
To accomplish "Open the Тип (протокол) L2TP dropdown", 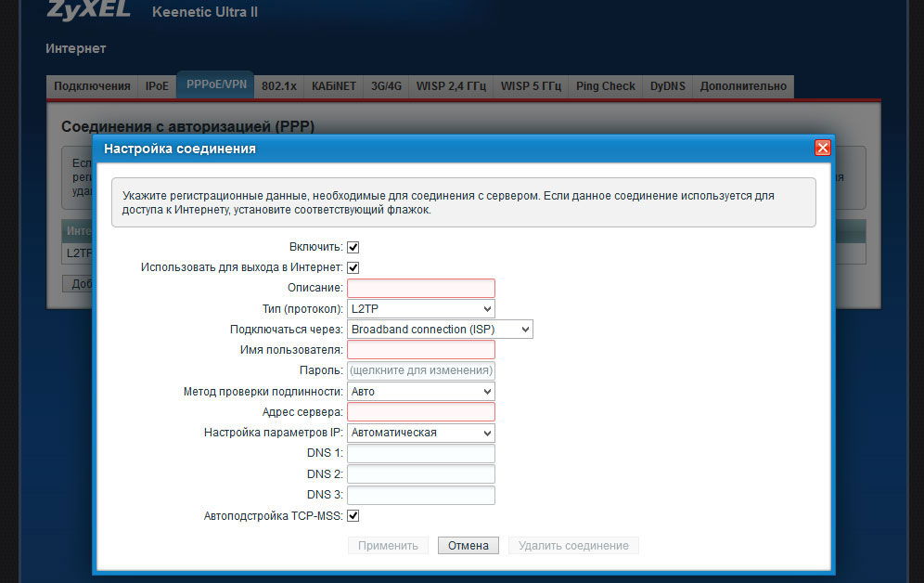I will (421, 309).
